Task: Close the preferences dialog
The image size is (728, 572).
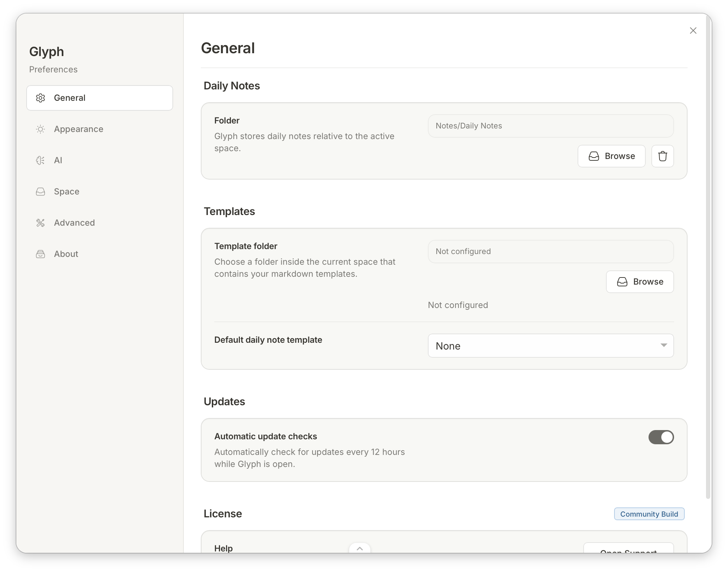Action: [693, 31]
